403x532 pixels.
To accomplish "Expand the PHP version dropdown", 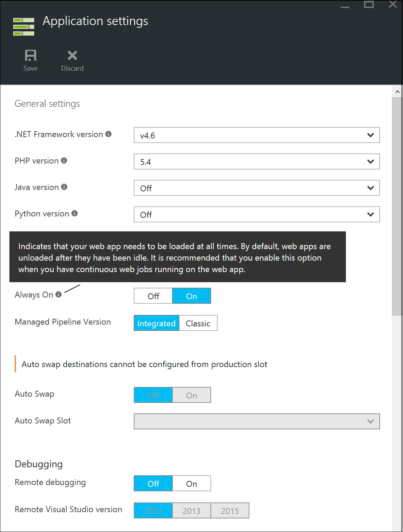I will [257, 161].
